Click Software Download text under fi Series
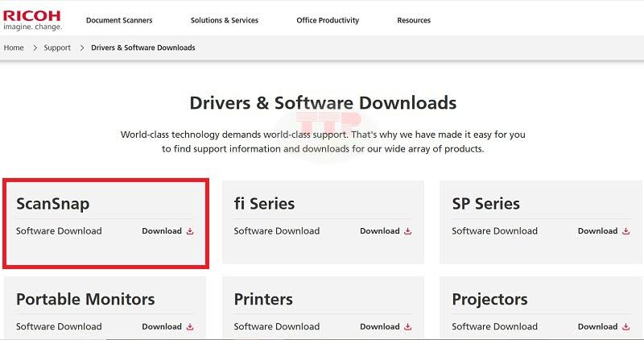 pos(276,231)
